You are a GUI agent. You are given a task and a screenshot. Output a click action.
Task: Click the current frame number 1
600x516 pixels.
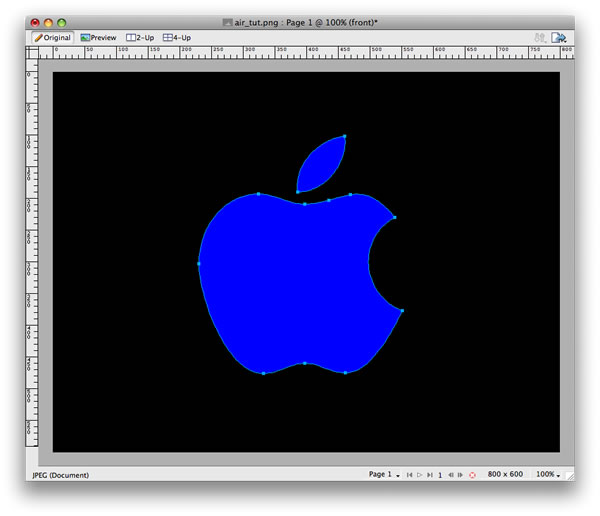tap(440, 475)
